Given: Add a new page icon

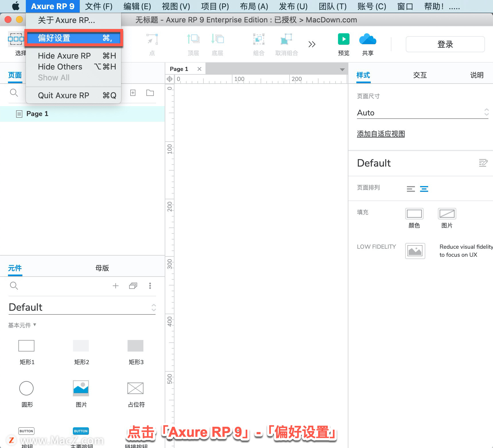Looking at the screenshot, I should 133,92.
